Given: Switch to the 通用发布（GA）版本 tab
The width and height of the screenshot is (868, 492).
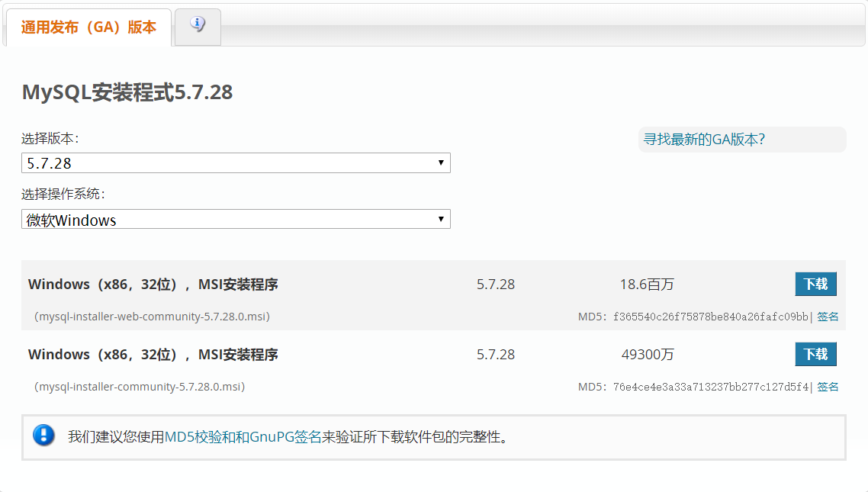Looking at the screenshot, I should (88, 26).
